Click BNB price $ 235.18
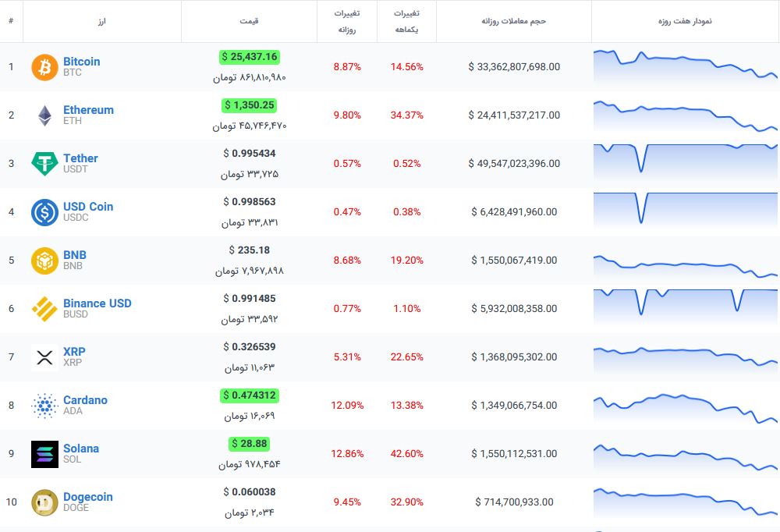 tap(250, 250)
